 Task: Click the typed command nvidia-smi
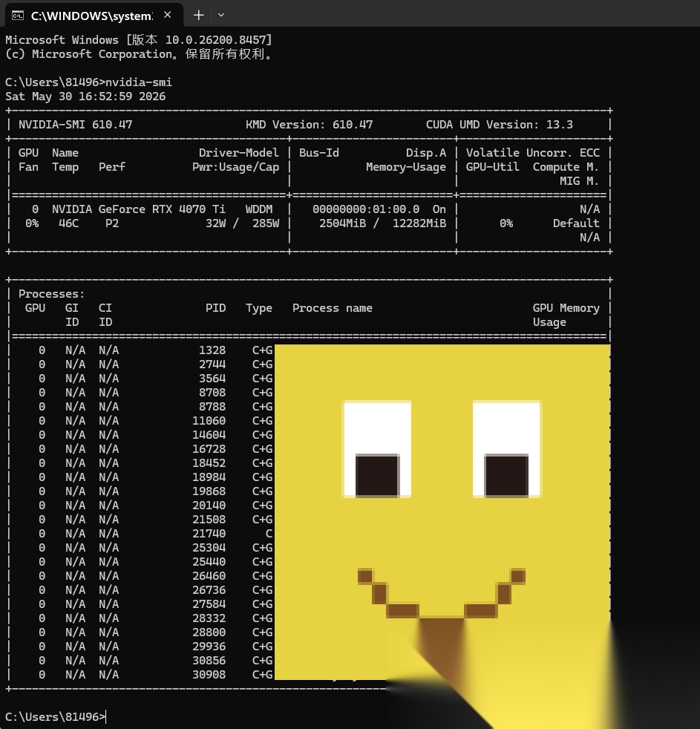[139, 82]
